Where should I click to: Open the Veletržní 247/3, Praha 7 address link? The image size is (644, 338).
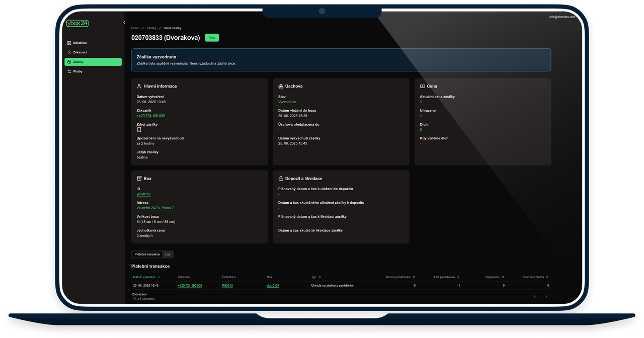tap(155, 208)
